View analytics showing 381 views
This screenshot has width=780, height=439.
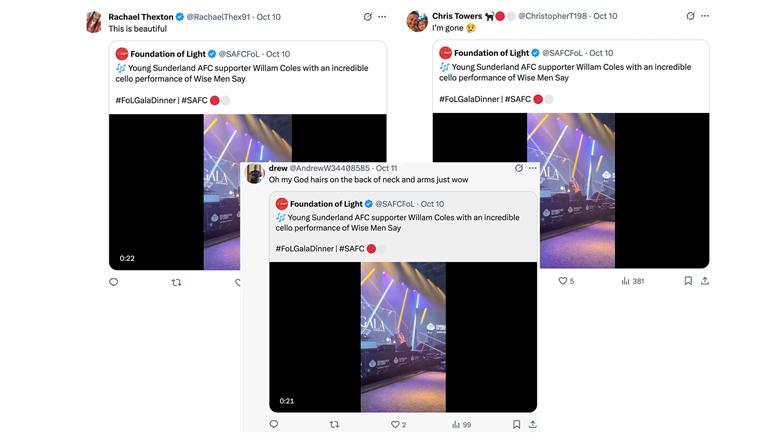coord(633,281)
